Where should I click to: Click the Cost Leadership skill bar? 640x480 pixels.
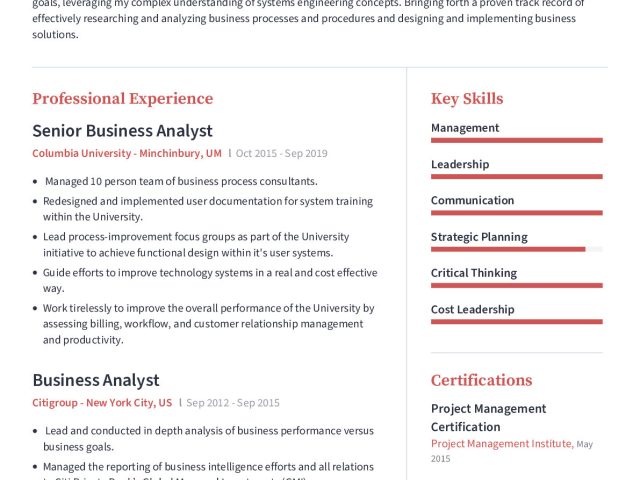pos(516,321)
